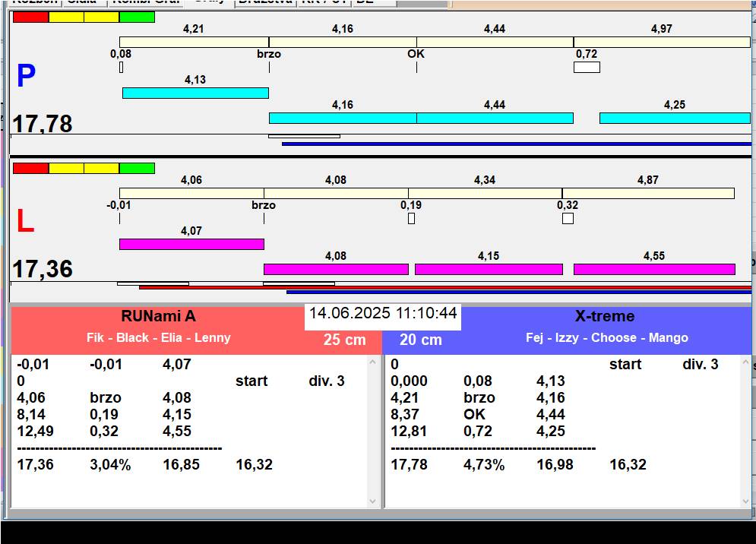Screen dimensions: 756x544
Task: Select the cream 4,34 bar in lane L
Action: tap(485, 194)
